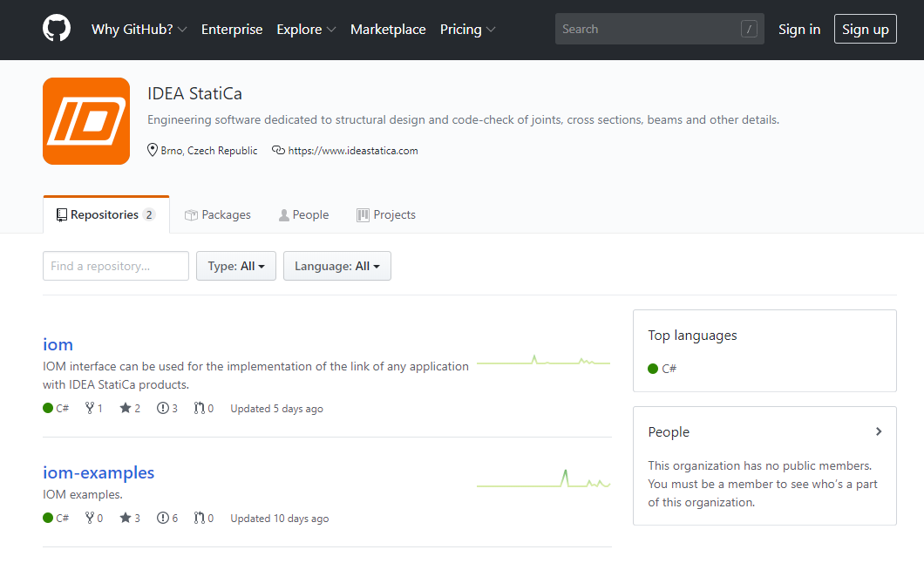Click the Sign up button
The height and width of the screenshot is (570, 924).
[x=865, y=28]
